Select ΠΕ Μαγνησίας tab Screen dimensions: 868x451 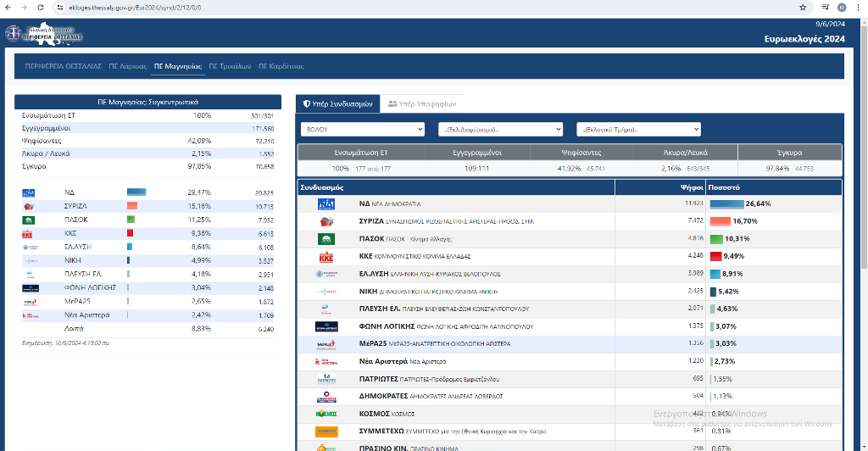coord(178,66)
